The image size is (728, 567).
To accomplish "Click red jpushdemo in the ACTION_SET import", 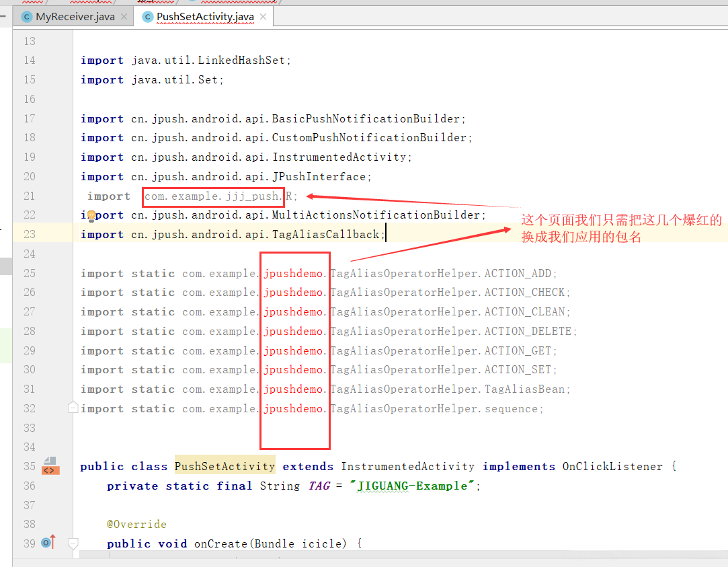I will (x=293, y=370).
